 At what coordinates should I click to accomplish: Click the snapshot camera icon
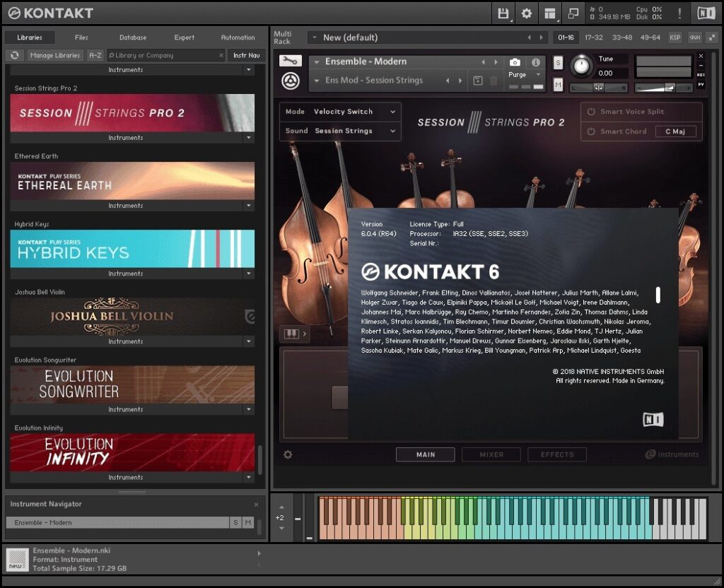[515, 62]
